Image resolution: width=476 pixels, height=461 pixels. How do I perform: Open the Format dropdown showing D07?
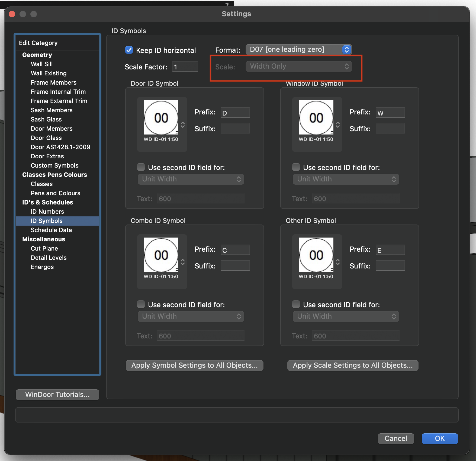pos(298,50)
